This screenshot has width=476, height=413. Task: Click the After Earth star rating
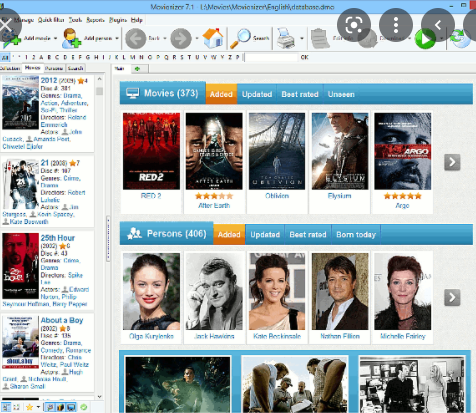click(214, 196)
